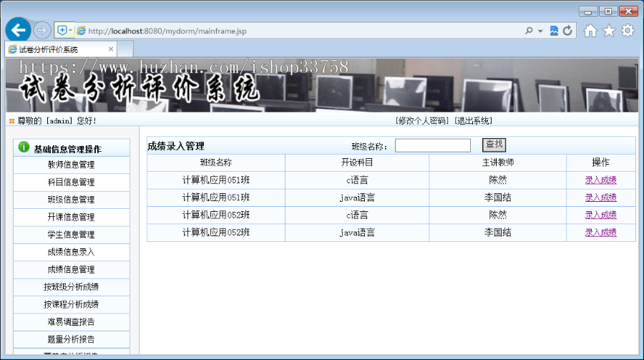Open 题量分析报告 menu item
The width and height of the screenshot is (644, 360).
[x=72, y=339]
